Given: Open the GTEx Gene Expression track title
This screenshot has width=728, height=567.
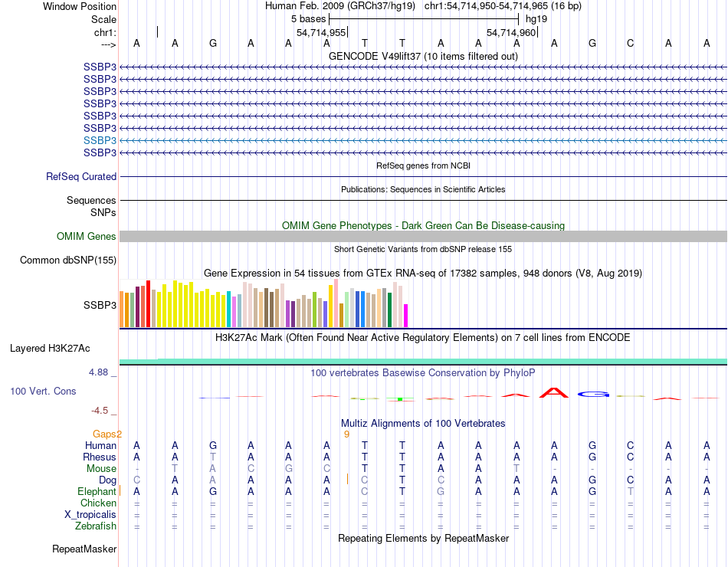Looking at the screenshot, I should click(423, 273).
